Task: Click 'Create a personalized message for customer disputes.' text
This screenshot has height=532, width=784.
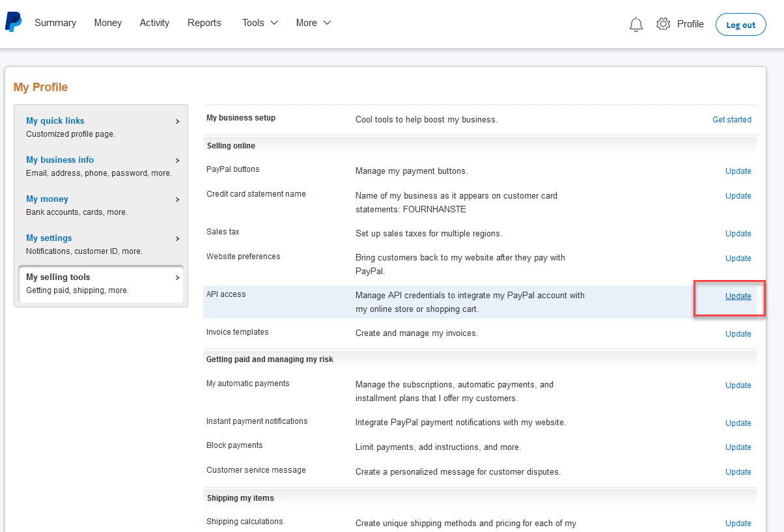Action: pos(458,472)
